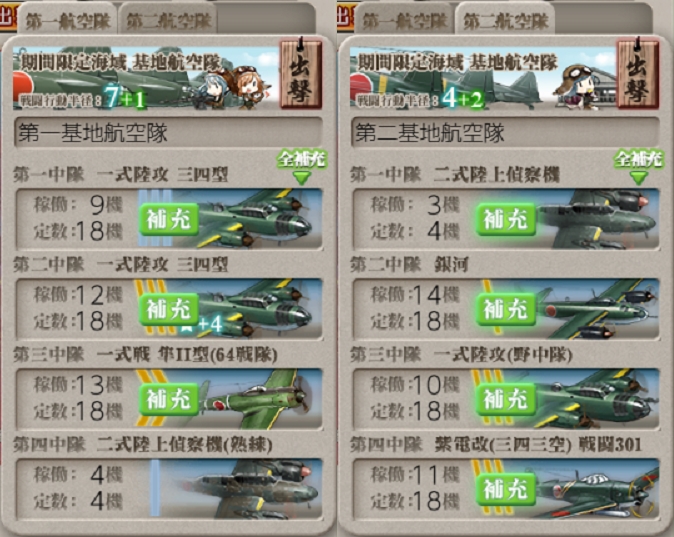The width and height of the screenshot is (674, 537).
Task: Switch to 第二航空隊 tab in right panel
Action: [x=506, y=20]
